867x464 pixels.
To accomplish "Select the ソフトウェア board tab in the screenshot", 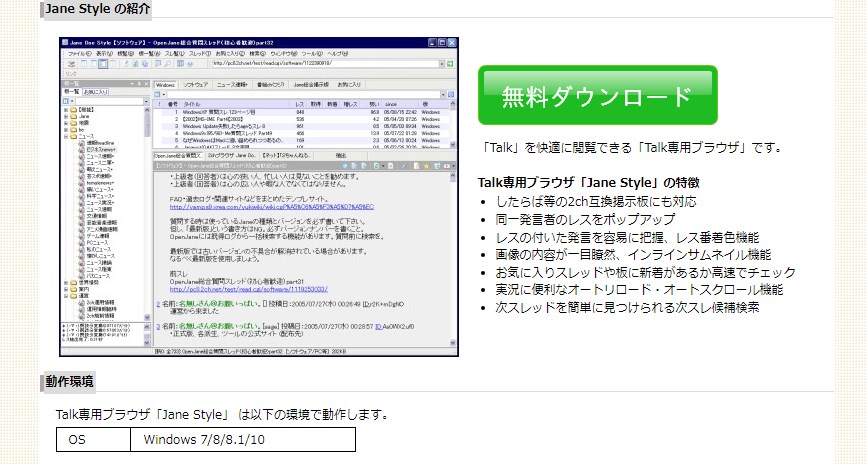I will coord(195,85).
